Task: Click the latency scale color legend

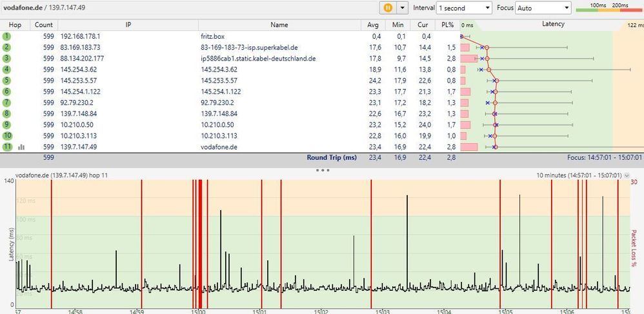Action: pyautogui.click(x=609, y=7)
